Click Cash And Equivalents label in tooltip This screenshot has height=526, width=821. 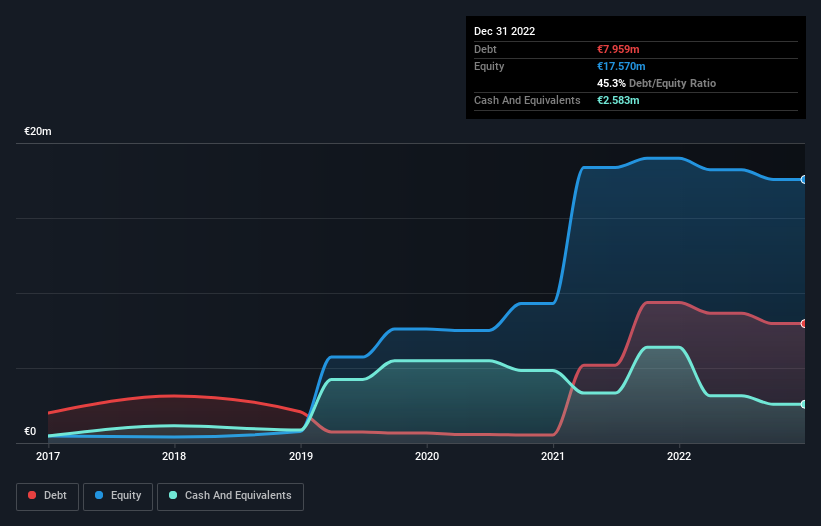point(527,100)
